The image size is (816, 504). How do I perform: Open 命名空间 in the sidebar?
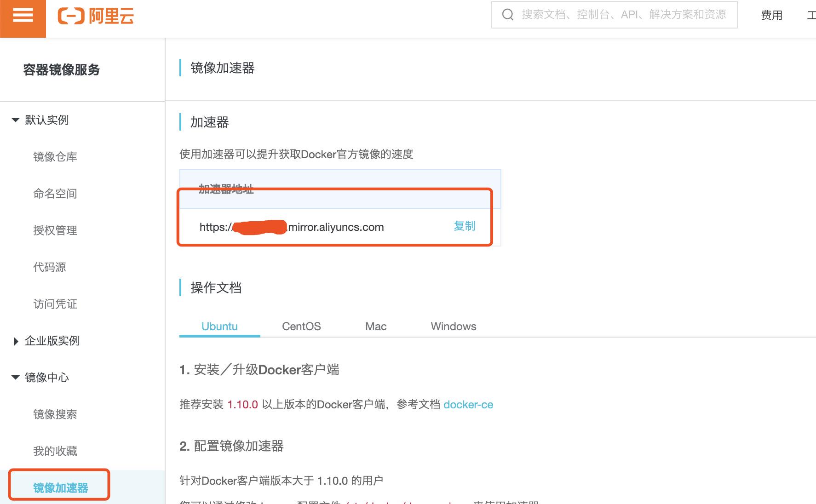coord(55,194)
